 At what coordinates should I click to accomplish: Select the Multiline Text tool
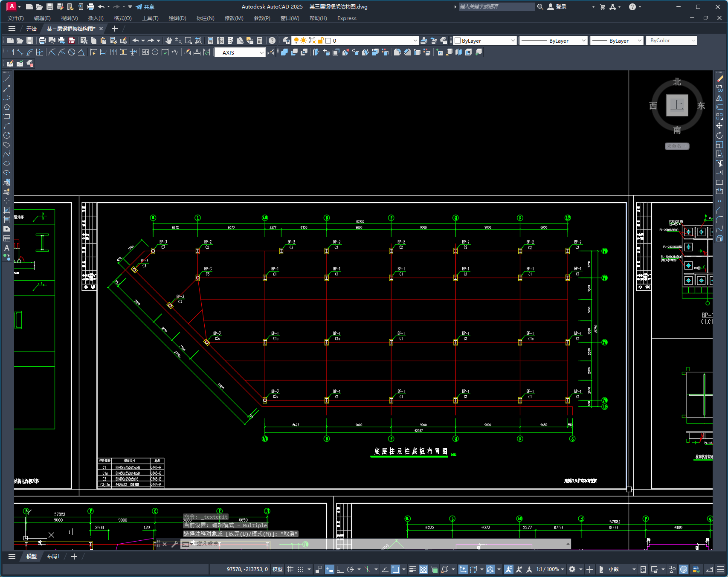pos(7,248)
